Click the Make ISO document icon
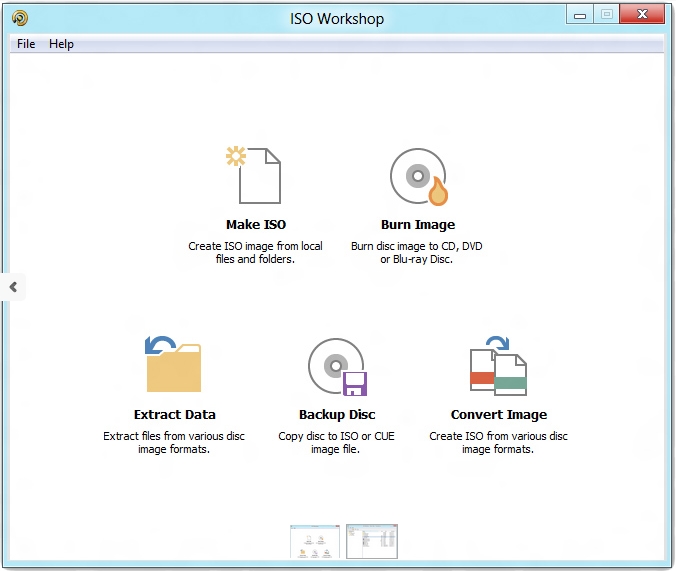This screenshot has height=571, width=676. [254, 175]
